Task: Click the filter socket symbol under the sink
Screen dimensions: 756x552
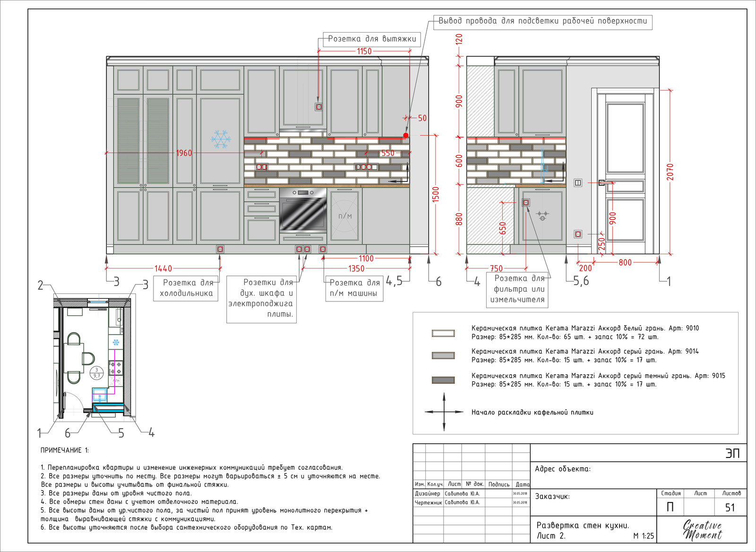Action: 526,203
